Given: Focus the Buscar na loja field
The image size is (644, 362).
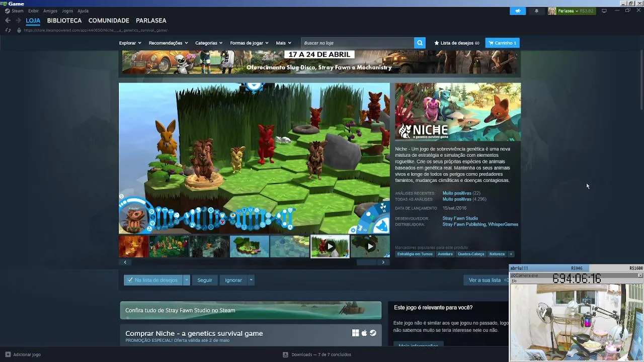Looking at the screenshot, I should [357, 43].
